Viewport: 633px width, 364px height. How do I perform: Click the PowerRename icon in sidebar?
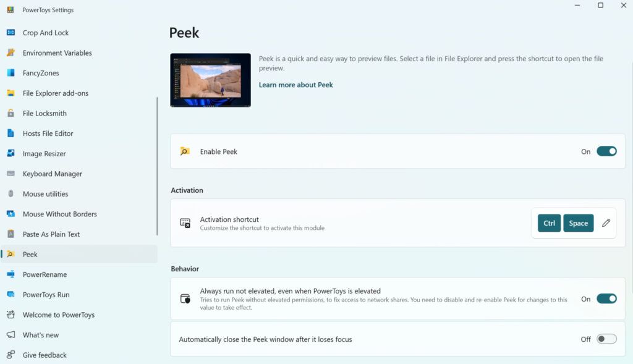click(x=11, y=274)
